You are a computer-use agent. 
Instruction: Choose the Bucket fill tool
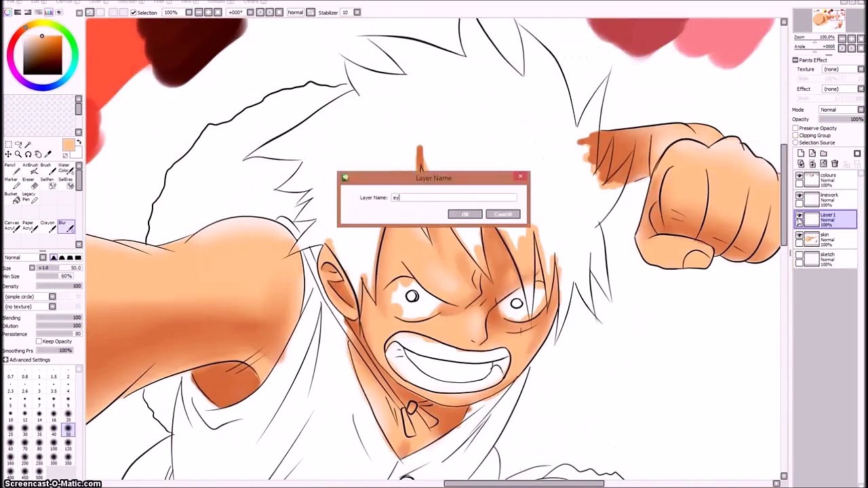pyautogui.click(x=11, y=198)
